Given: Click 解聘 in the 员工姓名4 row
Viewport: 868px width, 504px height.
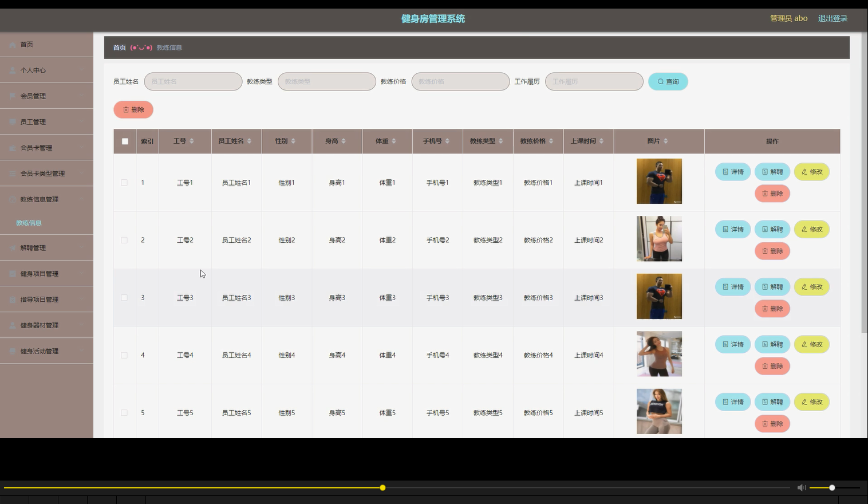Looking at the screenshot, I should pos(772,344).
